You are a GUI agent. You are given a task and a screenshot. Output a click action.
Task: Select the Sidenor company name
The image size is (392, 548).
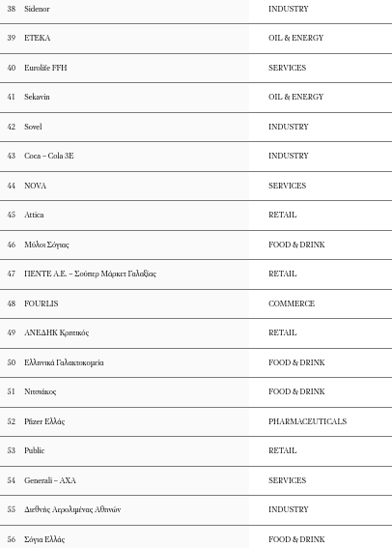point(37,9)
